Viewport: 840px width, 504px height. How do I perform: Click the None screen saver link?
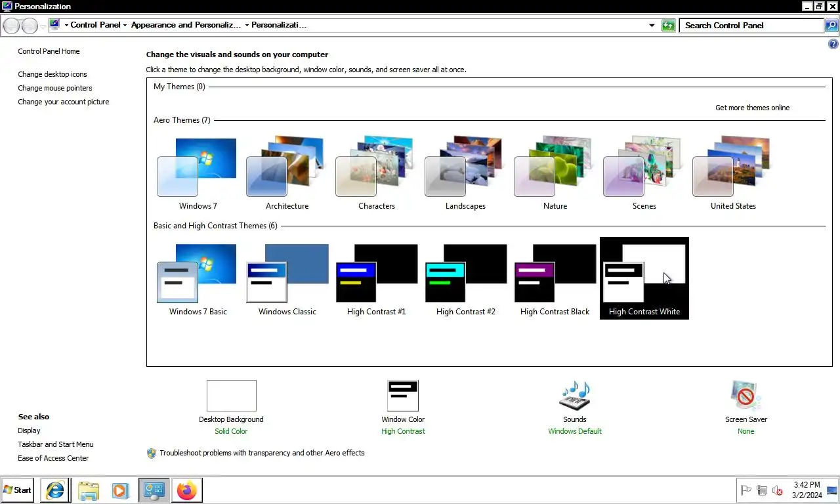coord(745,431)
